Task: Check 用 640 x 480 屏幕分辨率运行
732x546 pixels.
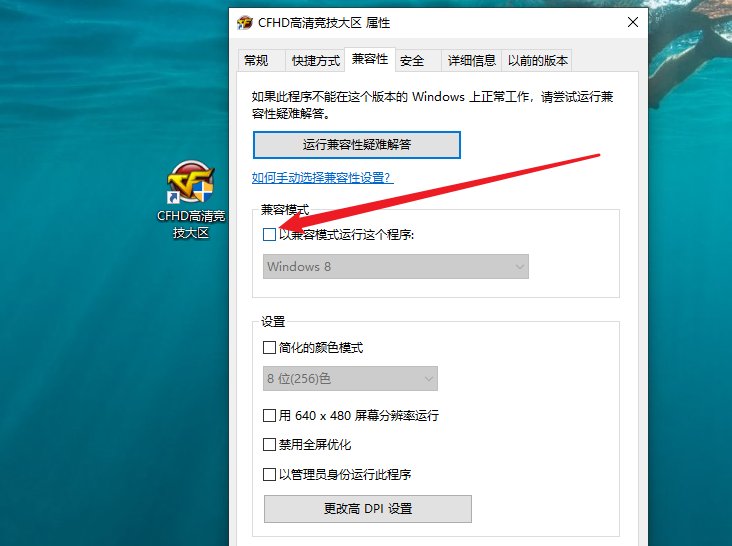Action: click(269, 415)
